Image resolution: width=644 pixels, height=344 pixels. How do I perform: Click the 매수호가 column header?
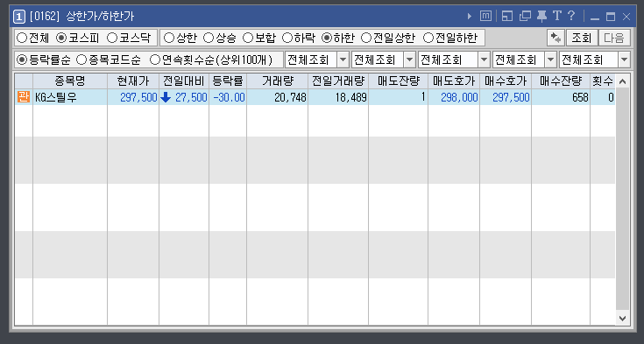coord(506,81)
